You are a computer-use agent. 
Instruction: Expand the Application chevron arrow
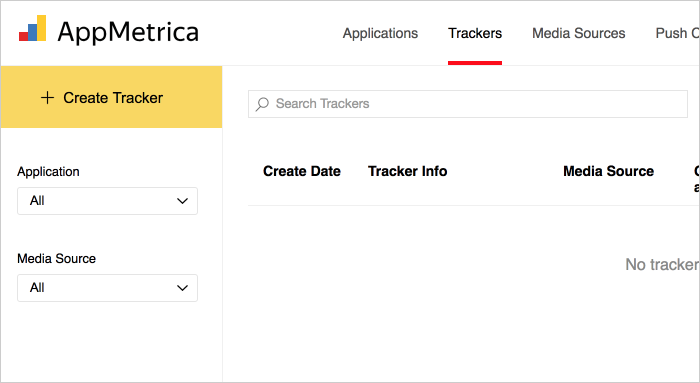tap(182, 201)
